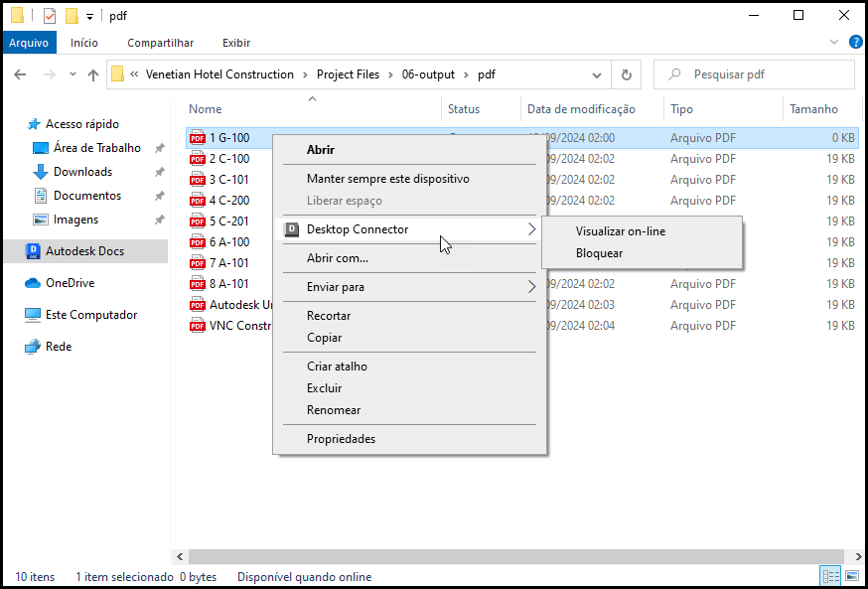The width and height of the screenshot is (868, 589).
Task: Open the Exibir ribbon tab
Action: click(236, 43)
